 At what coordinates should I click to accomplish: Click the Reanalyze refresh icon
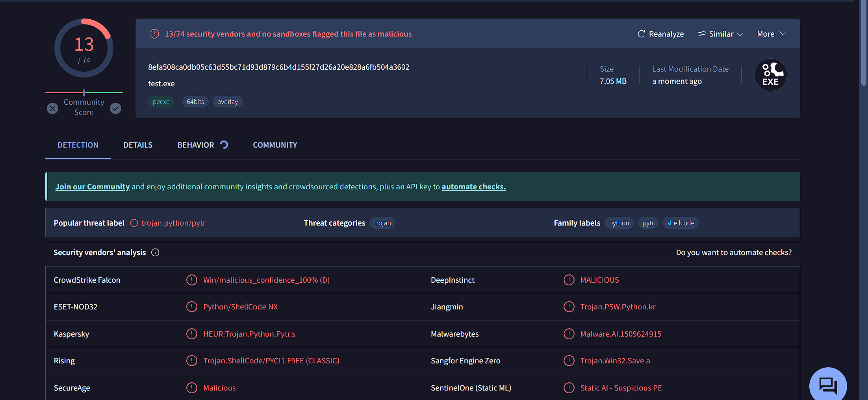click(641, 34)
